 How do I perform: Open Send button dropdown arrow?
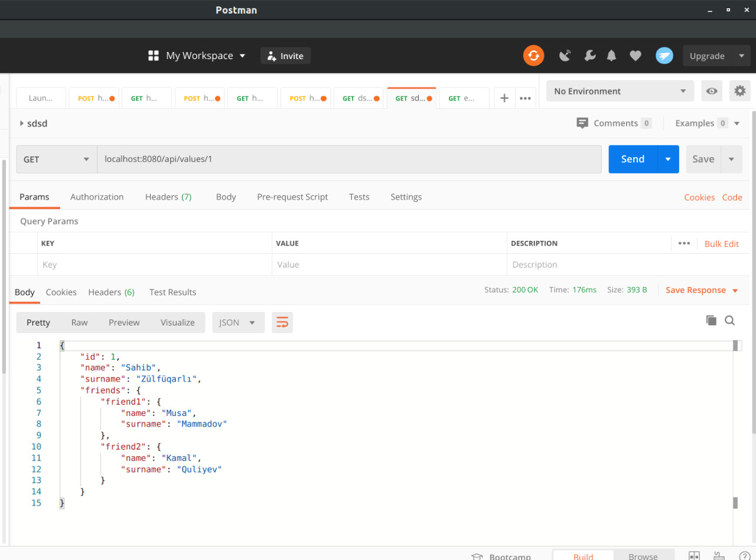click(668, 159)
